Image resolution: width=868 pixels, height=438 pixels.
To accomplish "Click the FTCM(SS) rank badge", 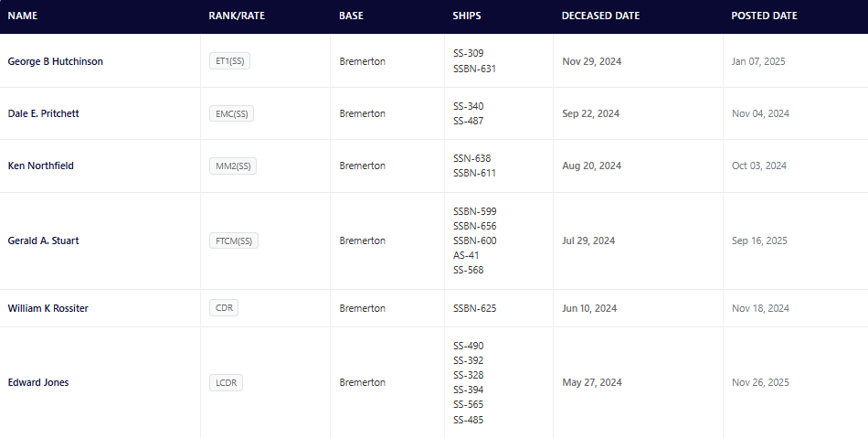I will click(234, 240).
